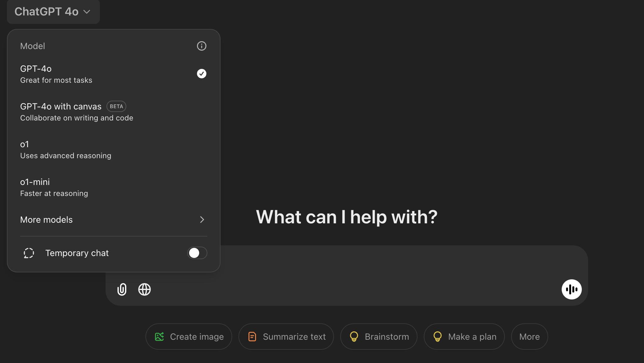
Task: Click the web search globe icon
Action: 145,289
